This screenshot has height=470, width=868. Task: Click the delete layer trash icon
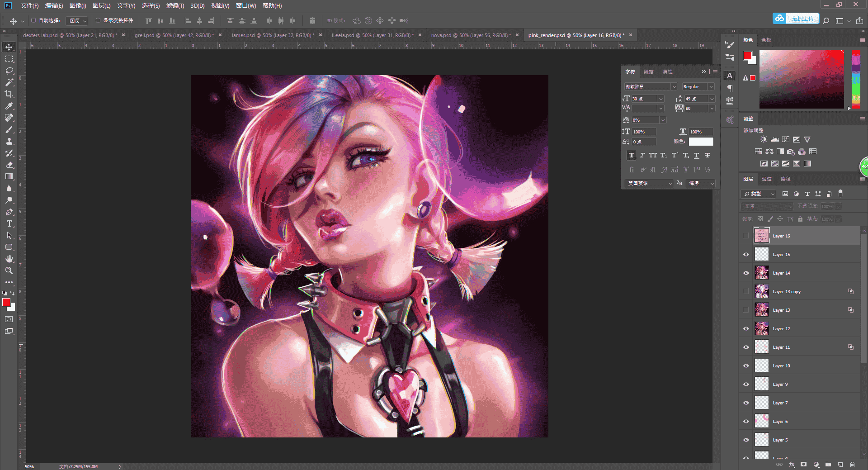point(852,465)
